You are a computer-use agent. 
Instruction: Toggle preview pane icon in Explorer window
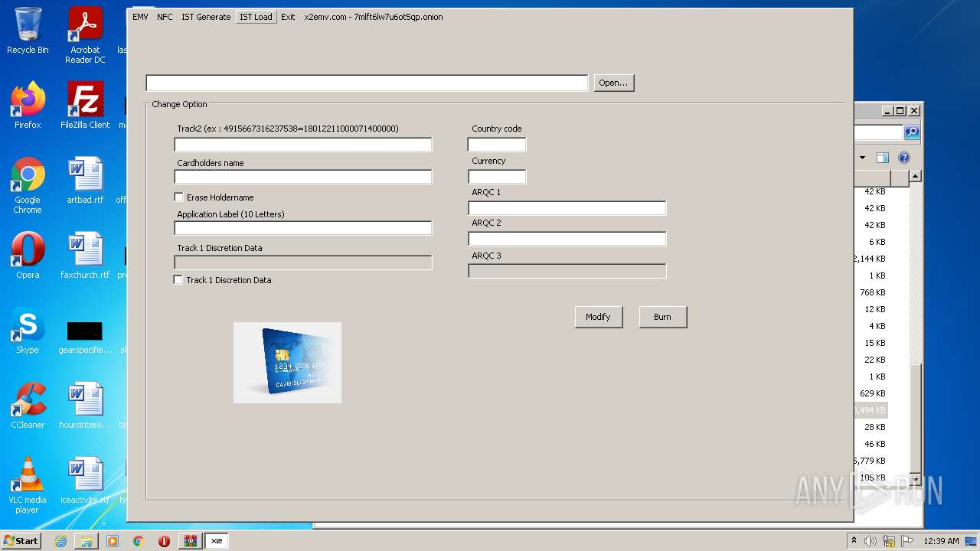[x=883, y=158]
